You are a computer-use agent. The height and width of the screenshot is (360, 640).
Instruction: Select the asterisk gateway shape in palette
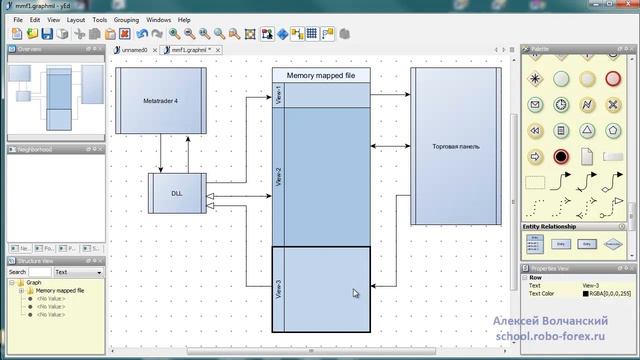point(535,79)
